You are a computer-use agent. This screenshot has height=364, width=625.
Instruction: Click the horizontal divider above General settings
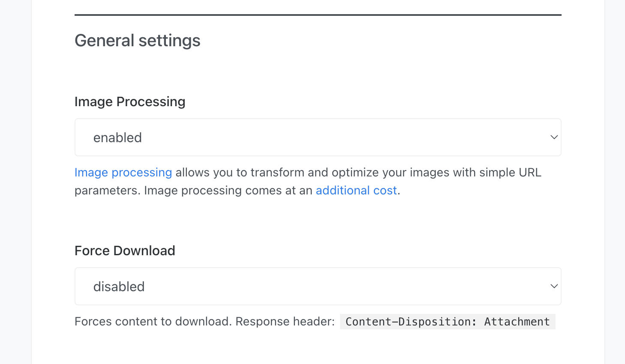pyautogui.click(x=318, y=15)
